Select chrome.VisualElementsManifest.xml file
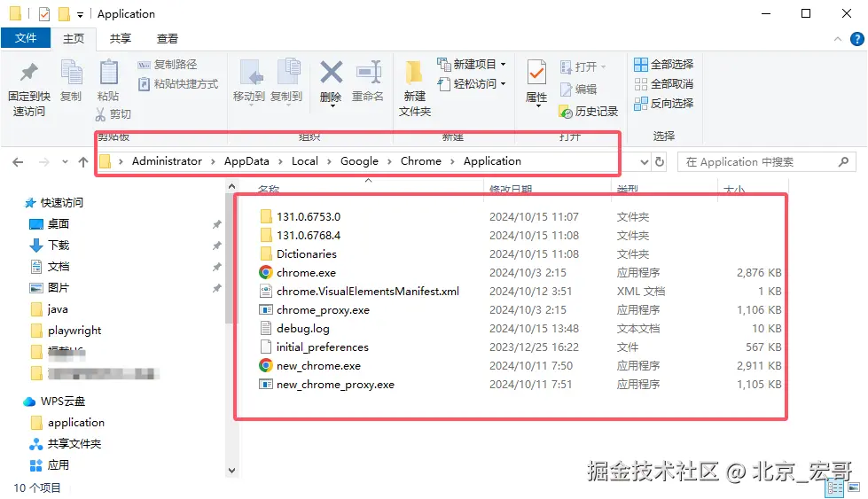The image size is (868, 499). 359,292
